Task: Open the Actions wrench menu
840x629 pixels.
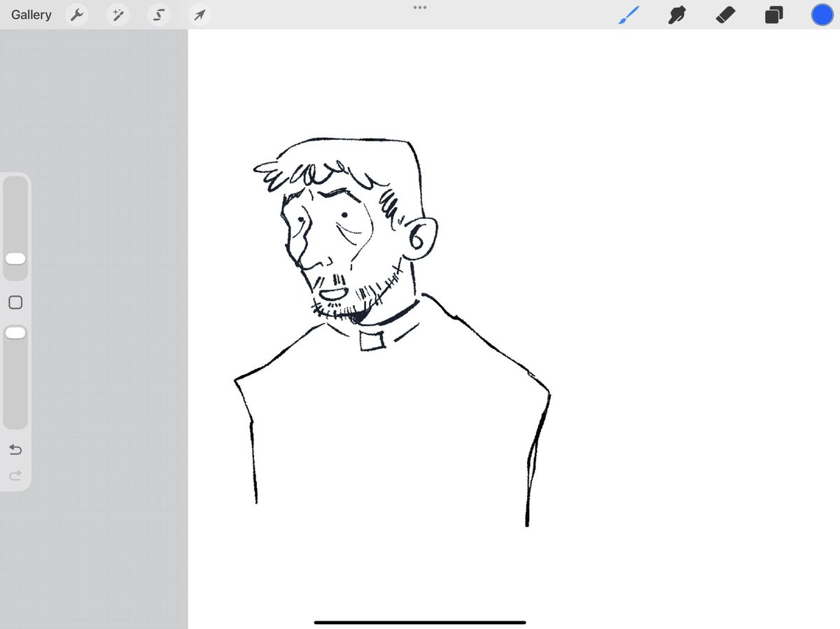Action: pyautogui.click(x=77, y=15)
